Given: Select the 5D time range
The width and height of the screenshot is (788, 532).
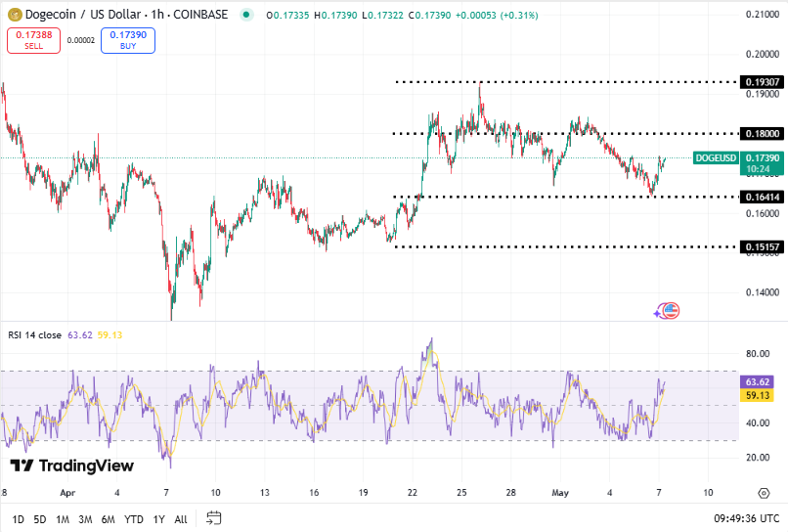Looking at the screenshot, I should click(x=40, y=519).
